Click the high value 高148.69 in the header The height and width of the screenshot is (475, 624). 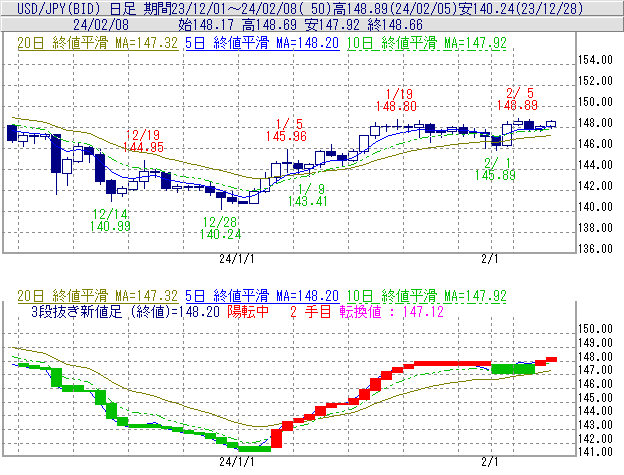(x=269, y=25)
